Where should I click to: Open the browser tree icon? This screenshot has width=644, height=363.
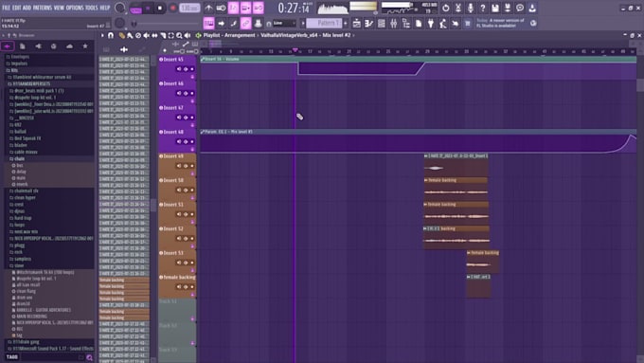coord(405,24)
